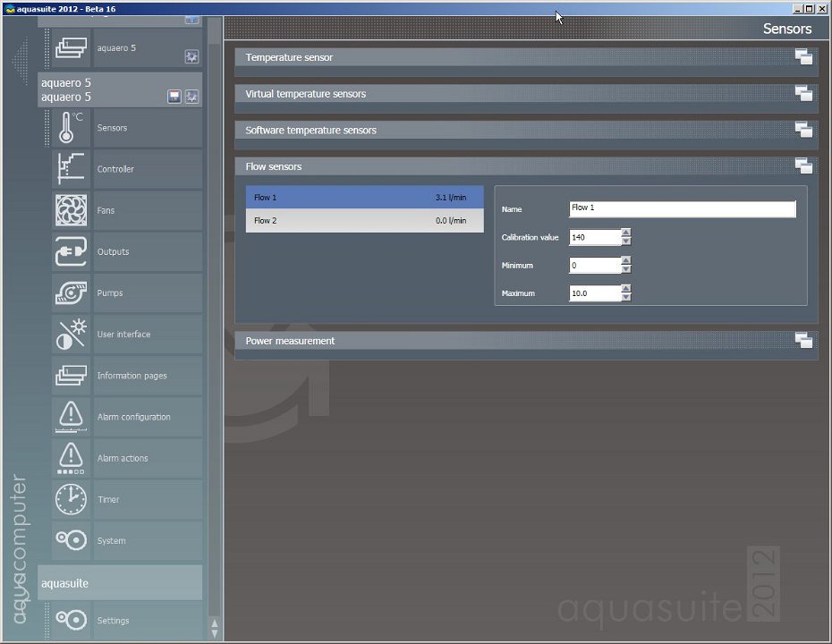Click the Minimum value field
The image size is (832, 644).
click(x=595, y=266)
